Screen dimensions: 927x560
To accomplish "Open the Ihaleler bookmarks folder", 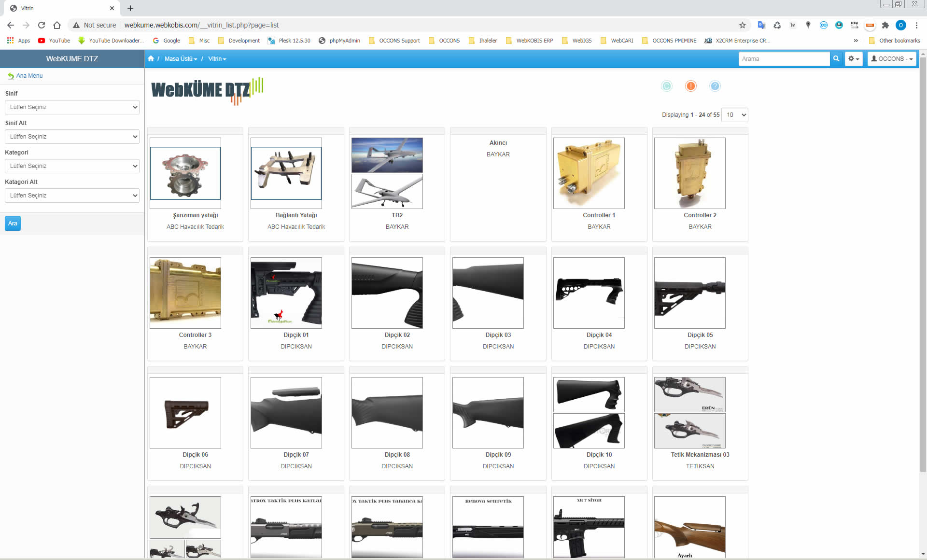I will (x=483, y=41).
